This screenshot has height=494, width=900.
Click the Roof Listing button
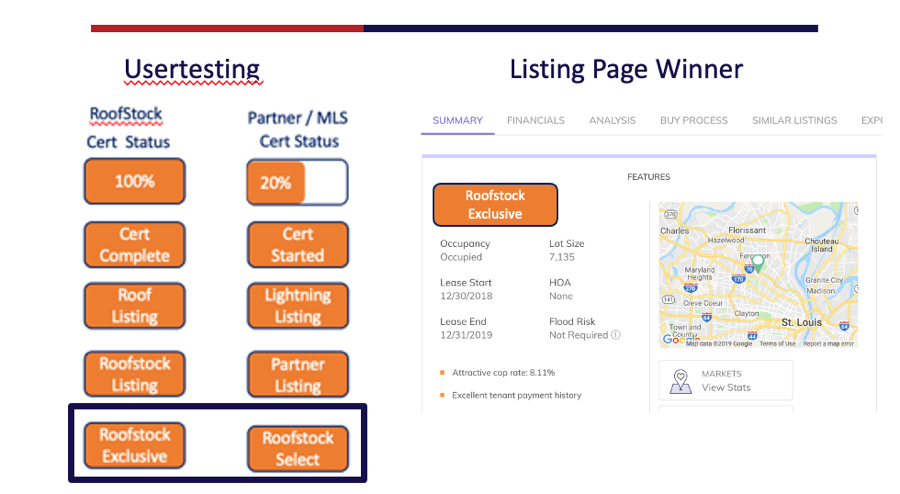134,306
